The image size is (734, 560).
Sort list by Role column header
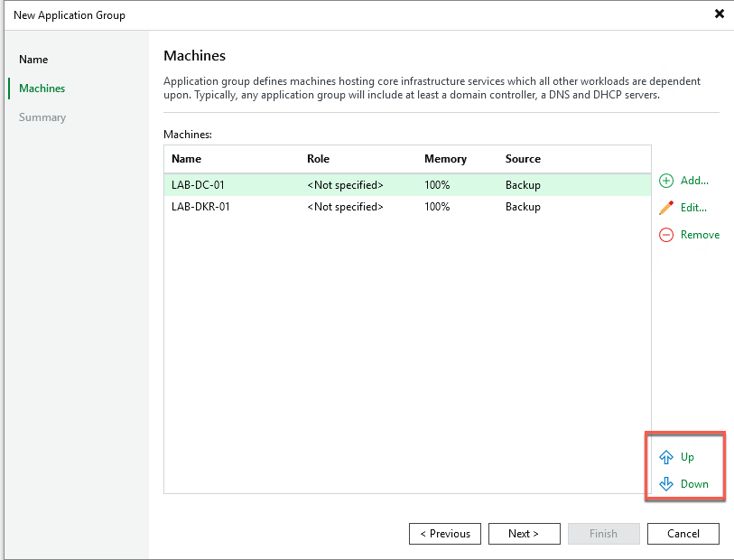(319, 159)
